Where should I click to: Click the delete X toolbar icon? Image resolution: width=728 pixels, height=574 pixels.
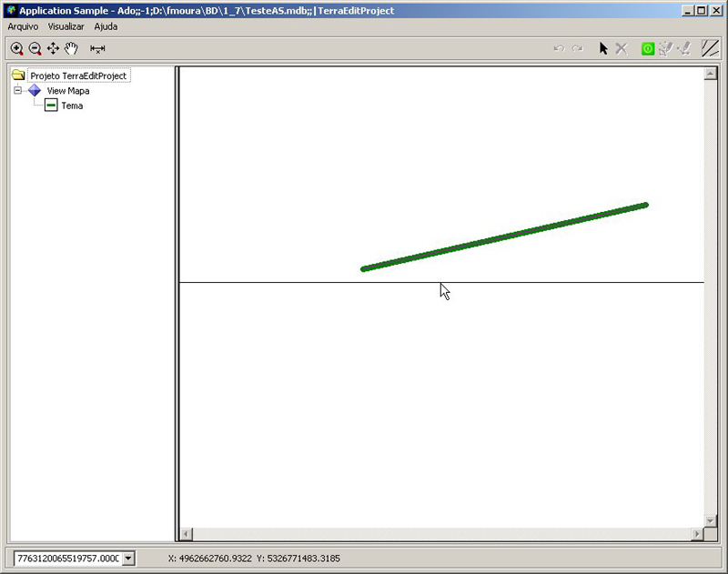622,48
